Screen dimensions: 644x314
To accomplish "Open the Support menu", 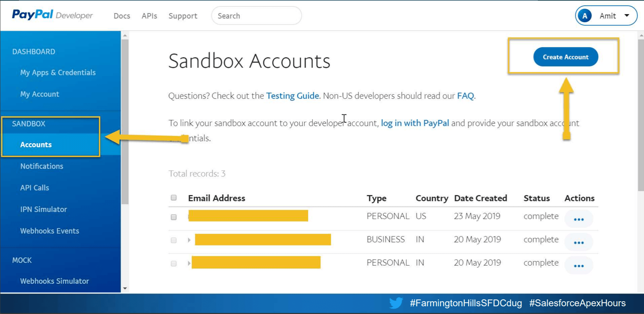I will pos(183,16).
